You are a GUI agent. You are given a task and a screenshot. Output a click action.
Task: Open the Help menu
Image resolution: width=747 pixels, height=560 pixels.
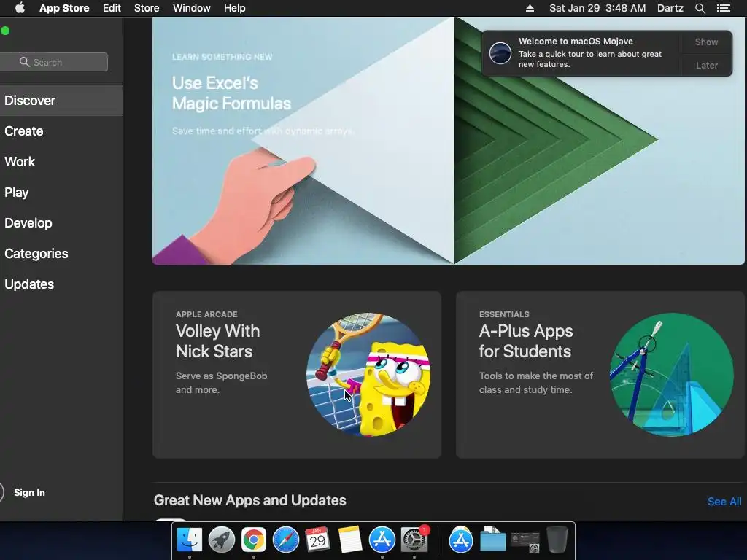[x=235, y=8]
